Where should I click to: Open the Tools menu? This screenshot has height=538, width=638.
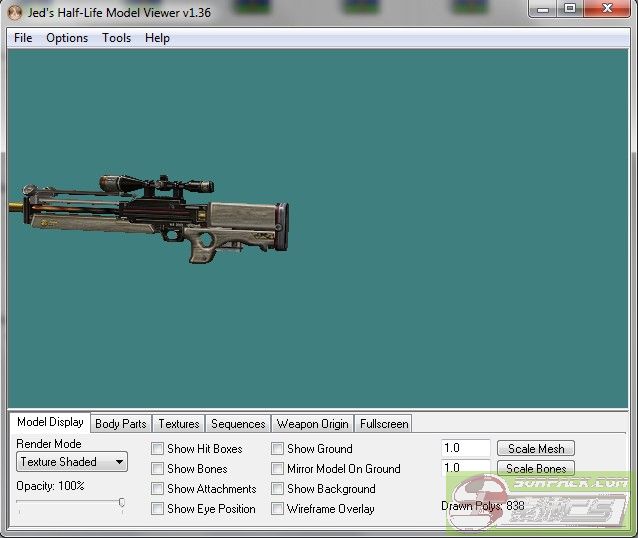(x=116, y=38)
